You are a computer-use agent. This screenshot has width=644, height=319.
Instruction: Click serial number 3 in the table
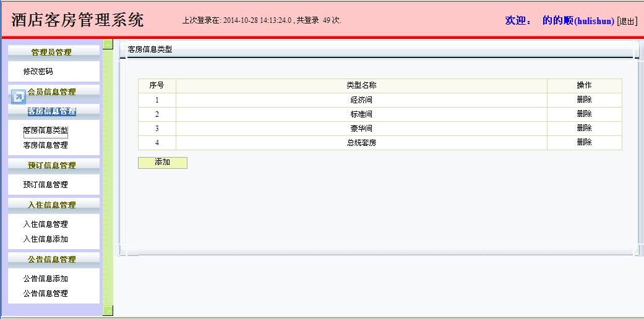click(157, 129)
